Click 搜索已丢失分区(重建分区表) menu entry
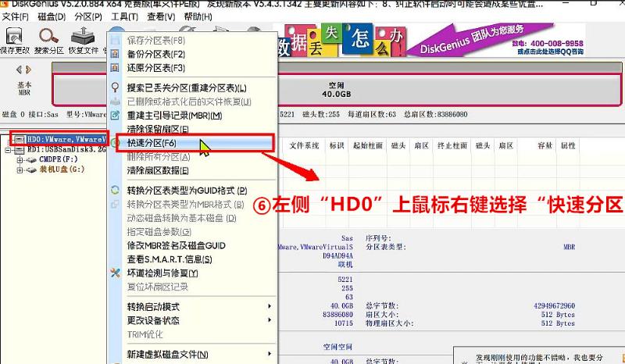Screen dimensions: 625x364 click(x=186, y=88)
